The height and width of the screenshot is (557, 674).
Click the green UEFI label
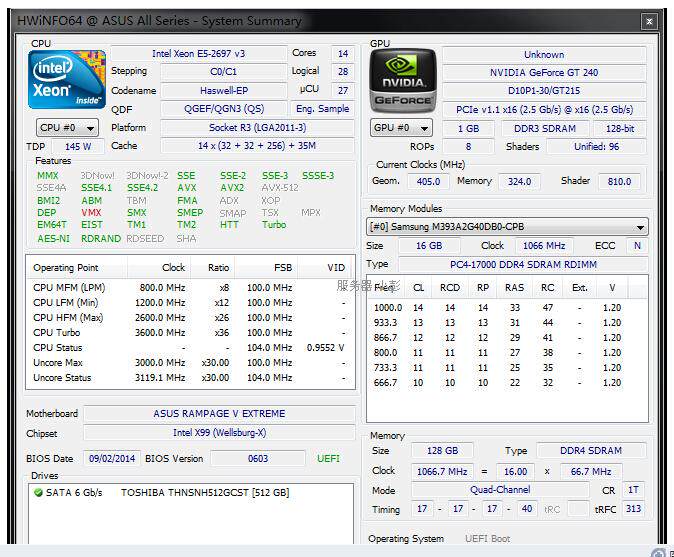(328, 459)
